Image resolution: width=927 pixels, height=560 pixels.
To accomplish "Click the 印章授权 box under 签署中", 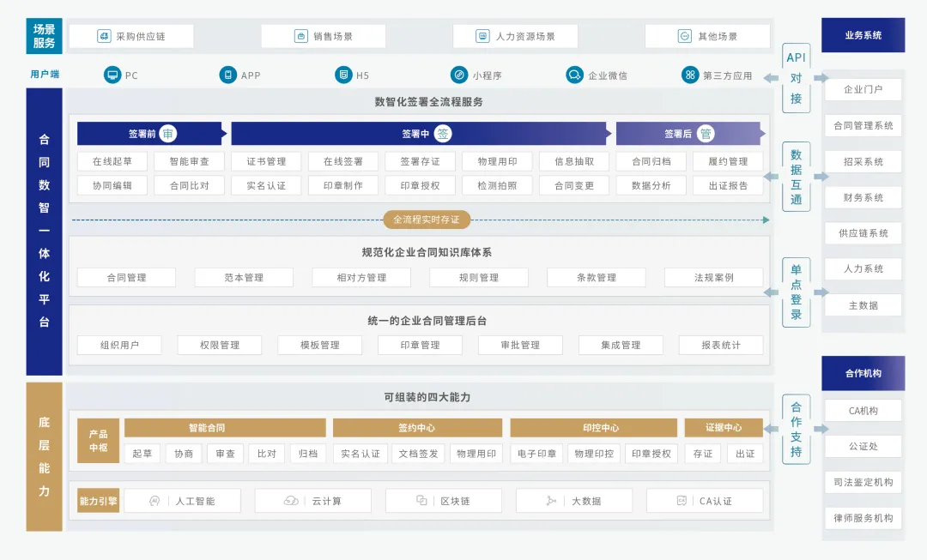I will pos(421,185).
